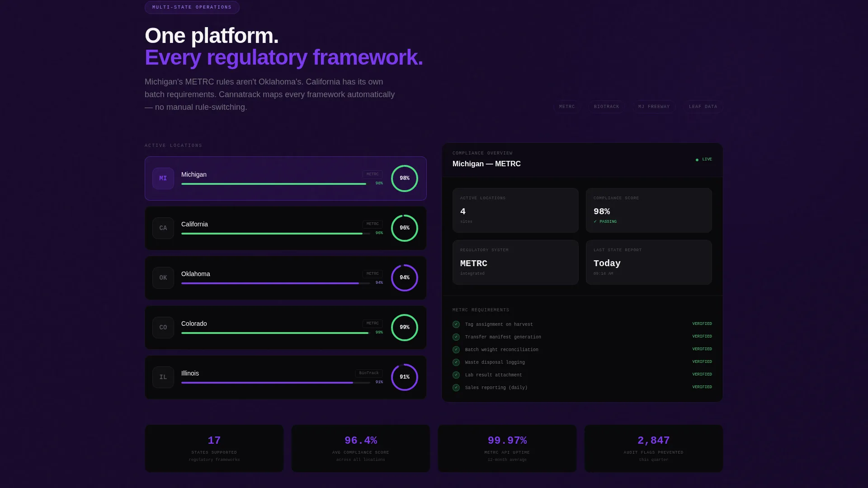The image size is (868, 488).
Task: Click VERIFIED status for Batch weight reconciliation
Action: 702,349
